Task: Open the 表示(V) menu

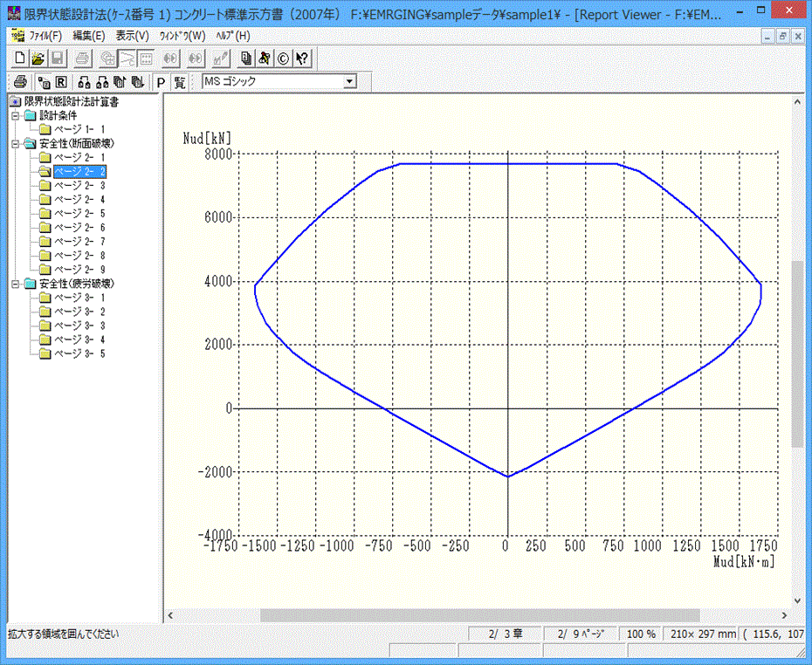Action: point(132,36)
